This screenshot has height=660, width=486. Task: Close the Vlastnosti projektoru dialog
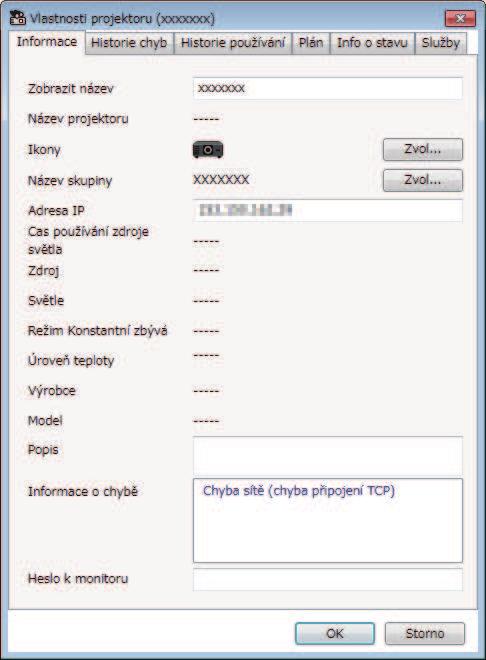tap(460, 19)
